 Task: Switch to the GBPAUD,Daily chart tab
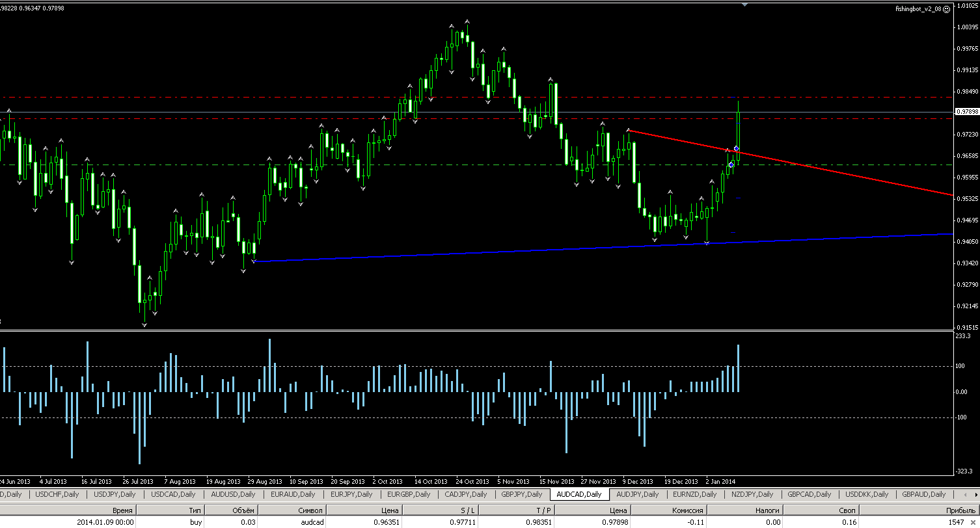(924, 495)
